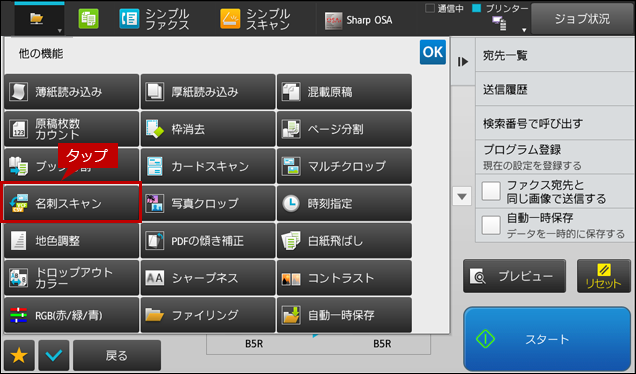Tap the blue checkmark button
The width and height of the screenshot is (636, 374).
point(54,355)
